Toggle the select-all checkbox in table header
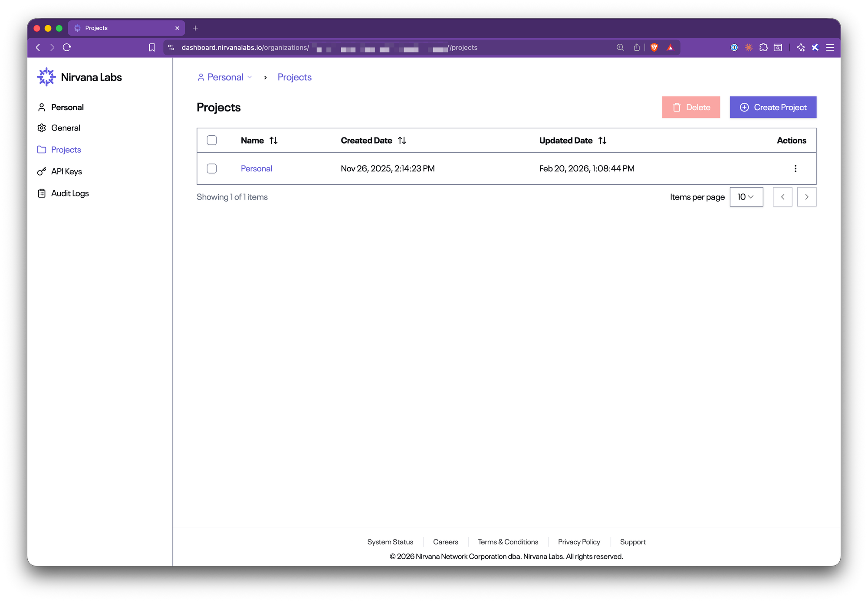 point(212,141)
